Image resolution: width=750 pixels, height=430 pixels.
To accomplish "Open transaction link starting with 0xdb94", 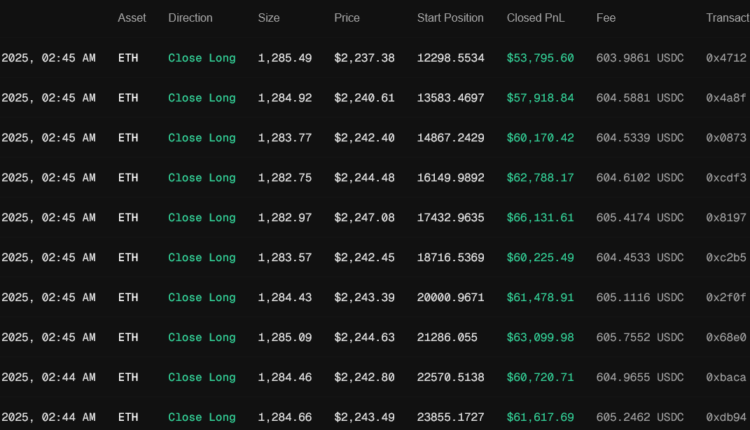I will [x=726, y=418].
